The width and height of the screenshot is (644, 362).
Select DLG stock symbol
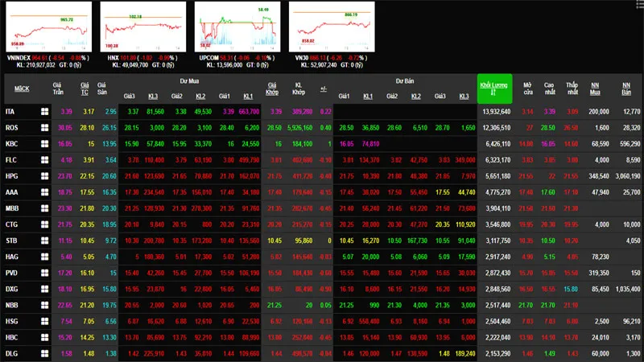(11, 353)
